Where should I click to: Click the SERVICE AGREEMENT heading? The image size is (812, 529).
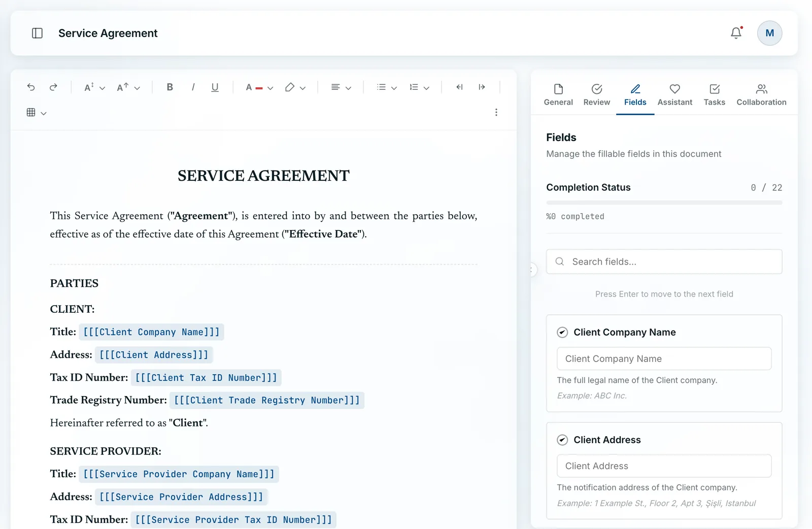coord(263,176)
